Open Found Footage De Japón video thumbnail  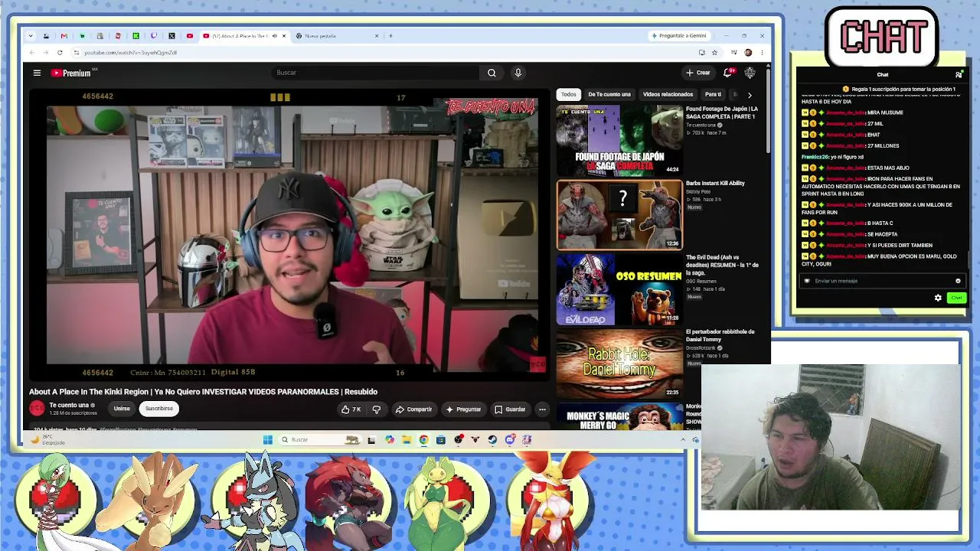coord(619,140)
